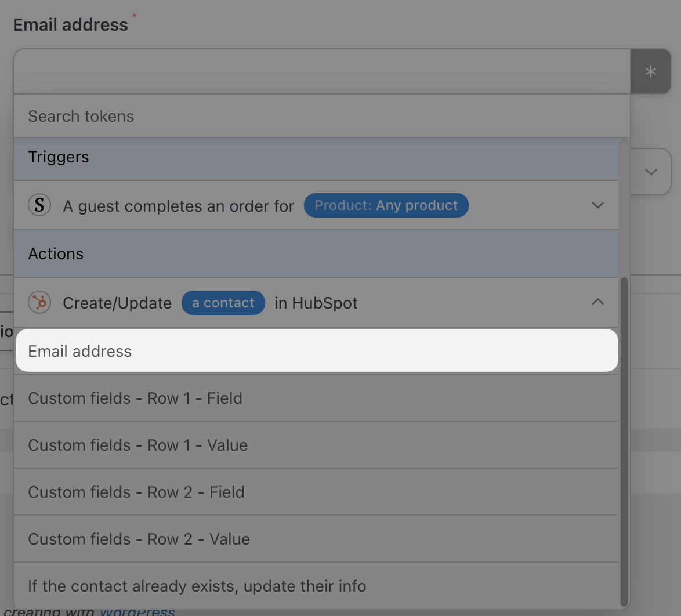The image size is (681, 616).
Task: Click the S trigger integration icon
Action: [x=39, y=205]
